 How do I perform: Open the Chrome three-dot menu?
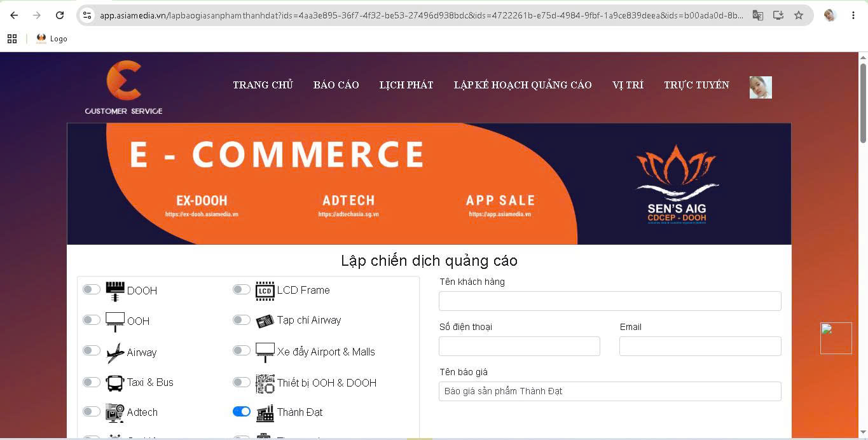(853, 15)
